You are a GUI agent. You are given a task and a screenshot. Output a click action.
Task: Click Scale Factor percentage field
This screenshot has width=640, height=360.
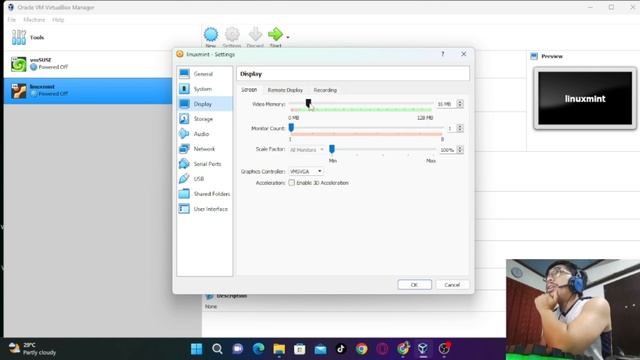tap(448, 150)
